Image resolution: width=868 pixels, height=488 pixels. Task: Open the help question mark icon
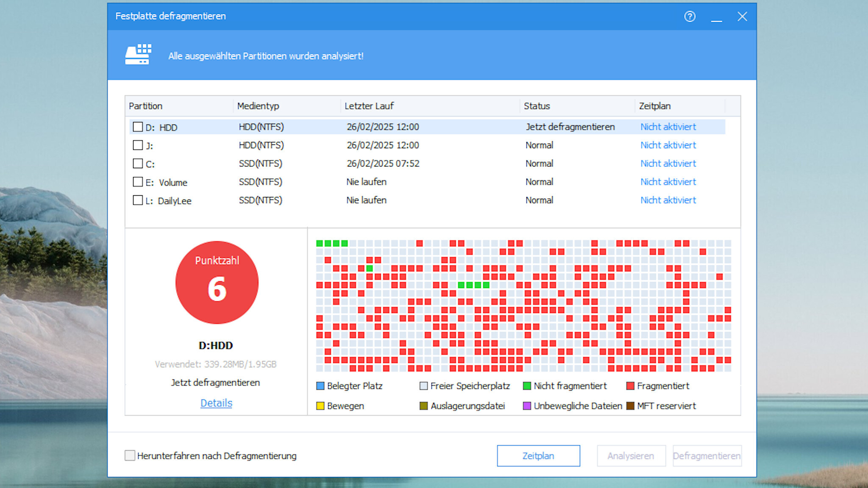click(690, 17)
